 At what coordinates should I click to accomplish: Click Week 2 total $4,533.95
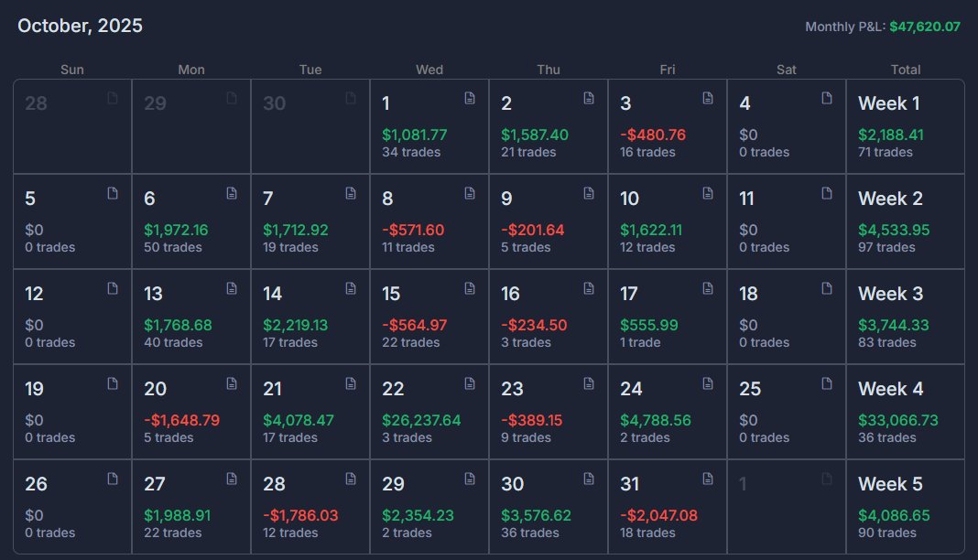[x=894, y=230]
